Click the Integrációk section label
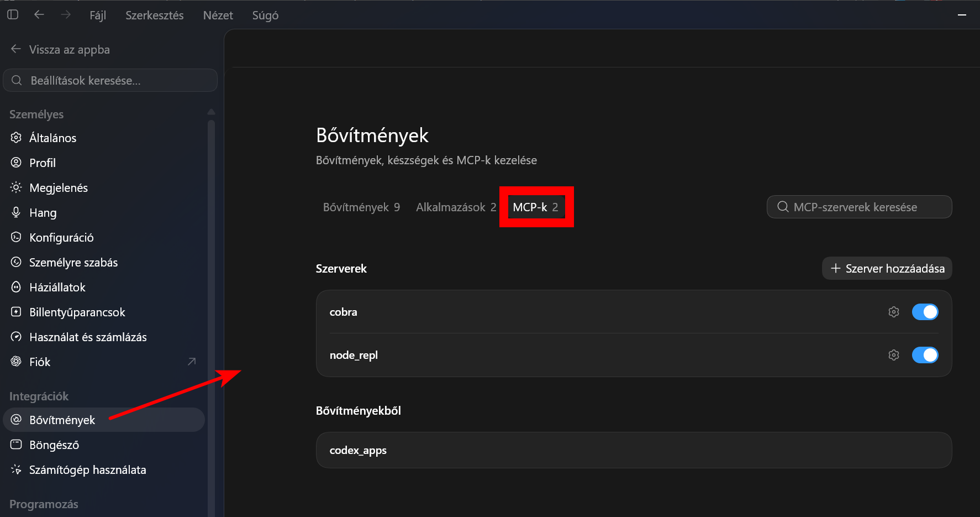This screenshot has height=517, width=980. [39, 396]
